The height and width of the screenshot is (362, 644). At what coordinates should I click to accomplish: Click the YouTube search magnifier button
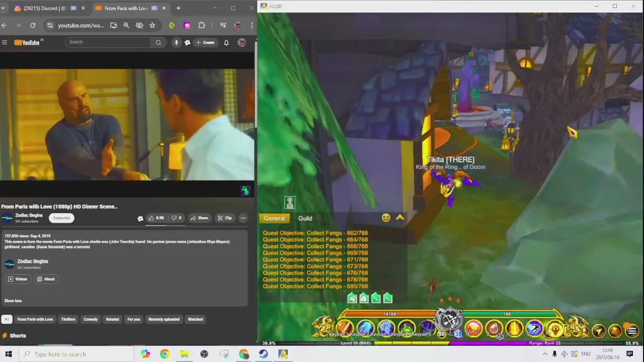[x=158, y=42]
